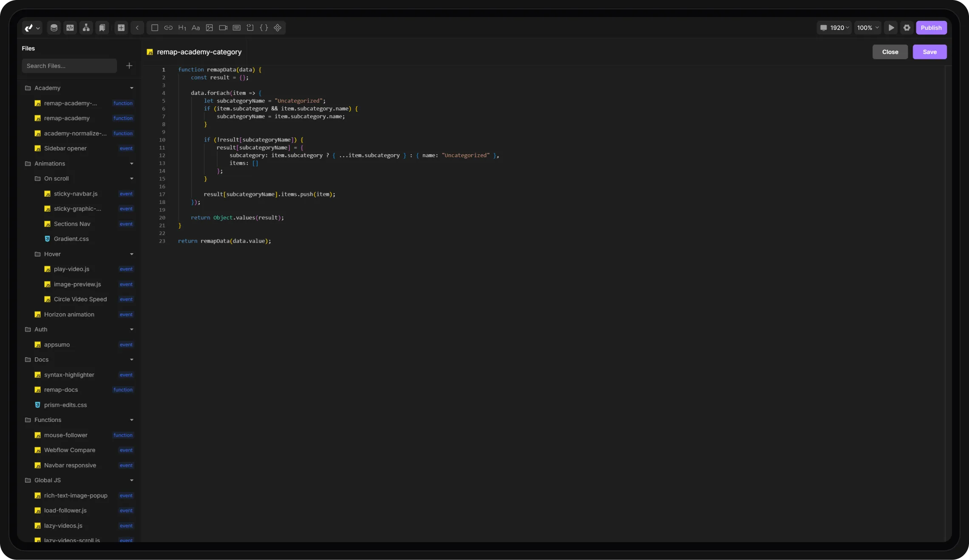Insert an image element from toolbar

tap(209, 28)
